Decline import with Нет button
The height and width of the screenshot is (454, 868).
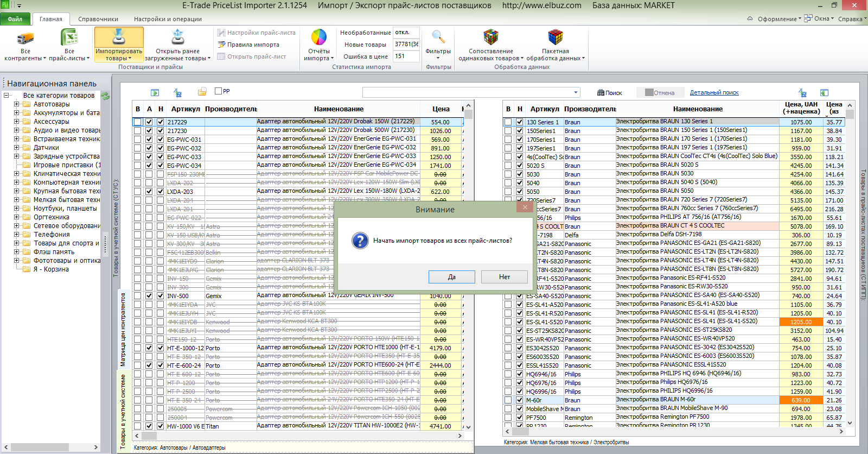click(x=505, y=277)
